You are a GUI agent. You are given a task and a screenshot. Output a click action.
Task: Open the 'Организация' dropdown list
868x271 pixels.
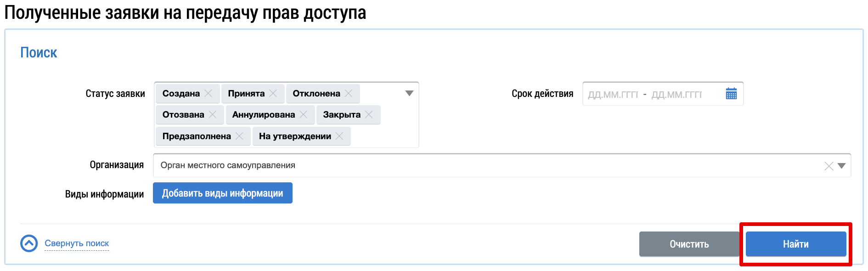[x=841, y=166]
